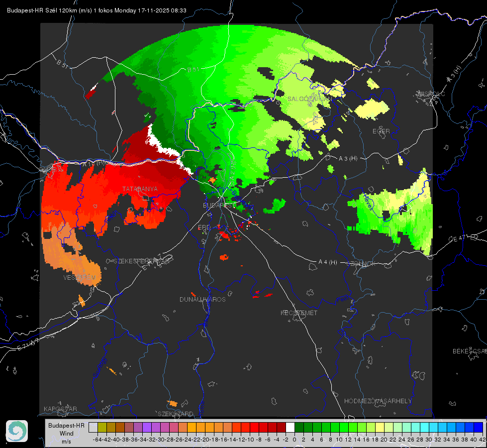Pick the cyan swatch between 28 and 30
This screenshot has width=487, height=448.
(x=424, y=427)
